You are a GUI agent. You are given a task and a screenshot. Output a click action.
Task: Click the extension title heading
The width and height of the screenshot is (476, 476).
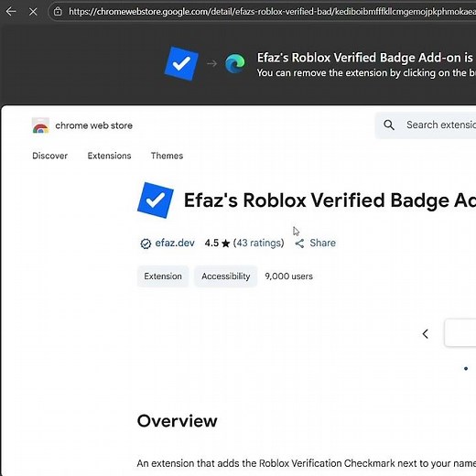330,200
